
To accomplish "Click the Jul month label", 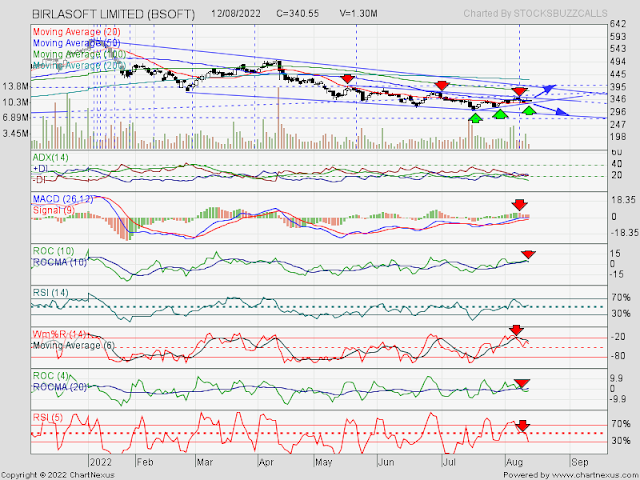I will tap(449, 462).
